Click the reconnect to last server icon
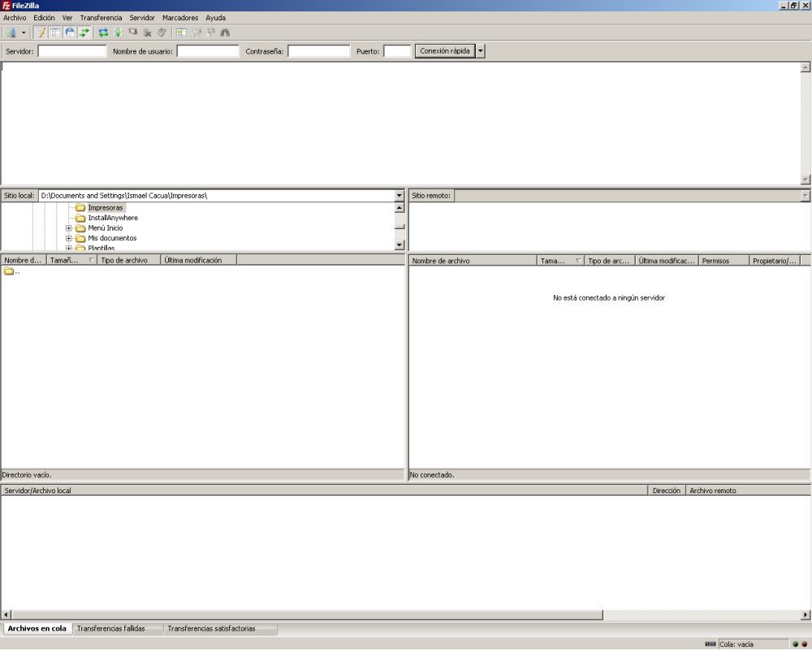The width and height of the screenshot is (812, 650). [162, 32]
